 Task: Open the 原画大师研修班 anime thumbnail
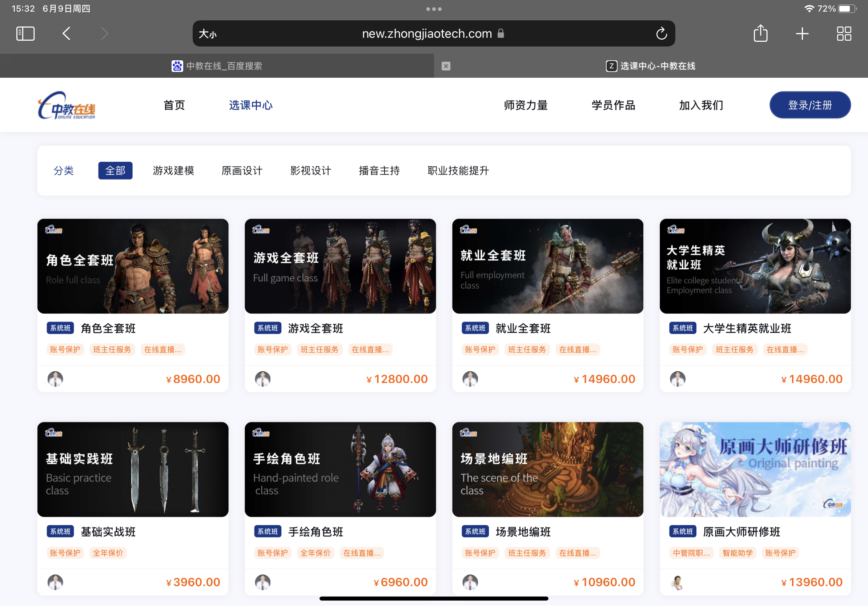[x=755, y=469]
